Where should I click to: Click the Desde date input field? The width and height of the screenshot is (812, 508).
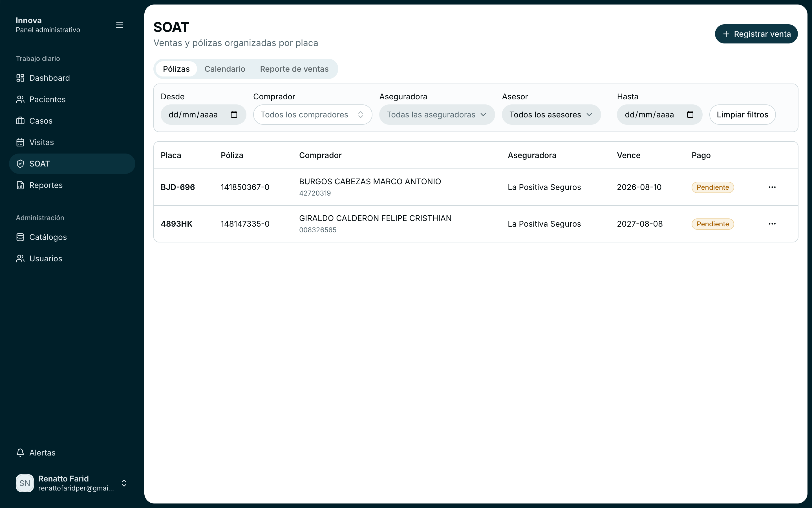click(x=203, y=115)
